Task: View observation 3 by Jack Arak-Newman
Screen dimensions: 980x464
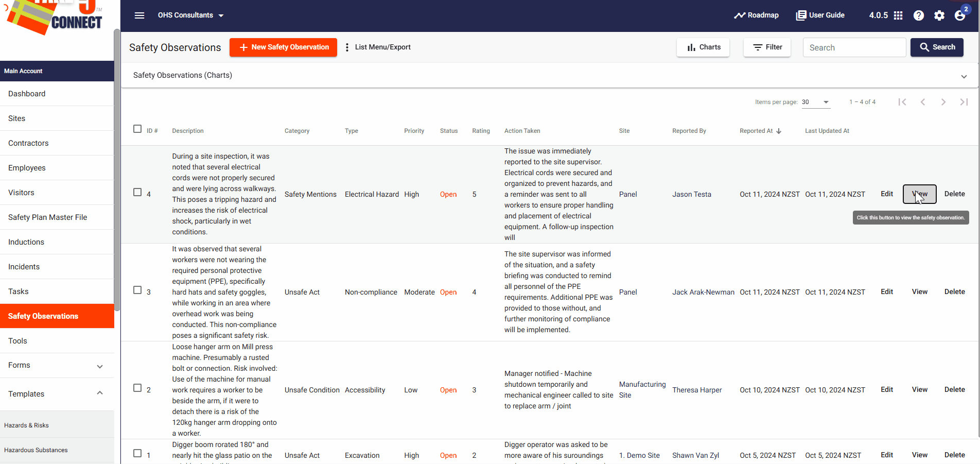Action: (920, 292)
